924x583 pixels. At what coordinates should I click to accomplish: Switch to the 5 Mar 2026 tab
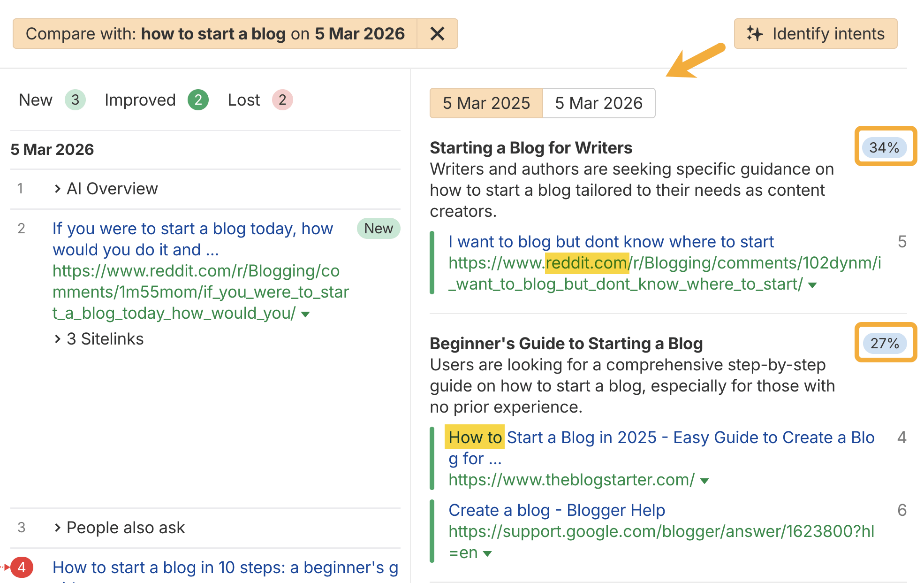(599, 103)
